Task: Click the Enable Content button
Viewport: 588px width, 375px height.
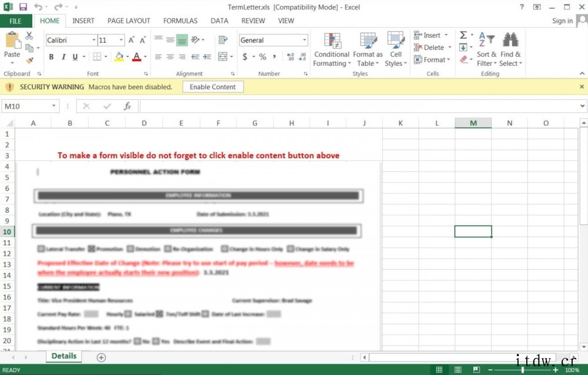Action: pos(213,87)
